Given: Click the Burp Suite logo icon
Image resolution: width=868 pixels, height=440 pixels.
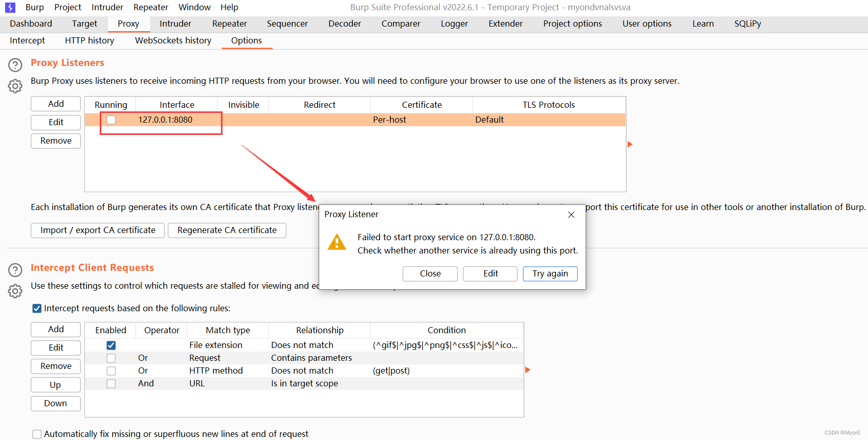Looking at the screenshot, I should click(10, 8).
